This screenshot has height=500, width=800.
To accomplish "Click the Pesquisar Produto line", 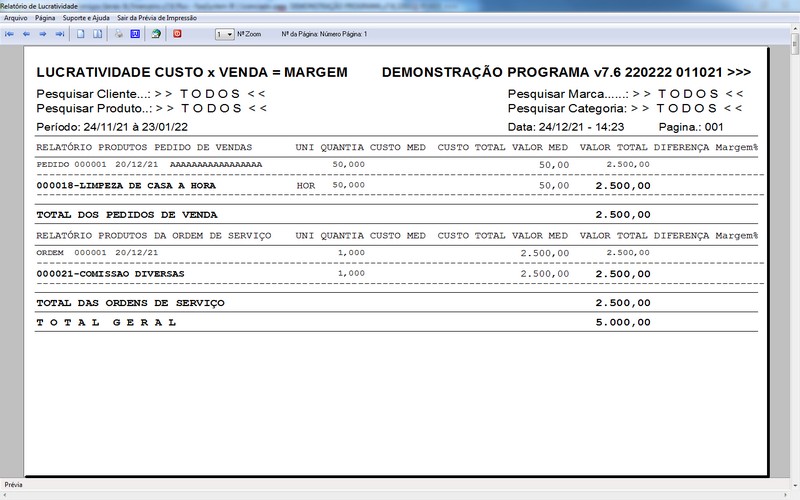I will coord(152,108).
